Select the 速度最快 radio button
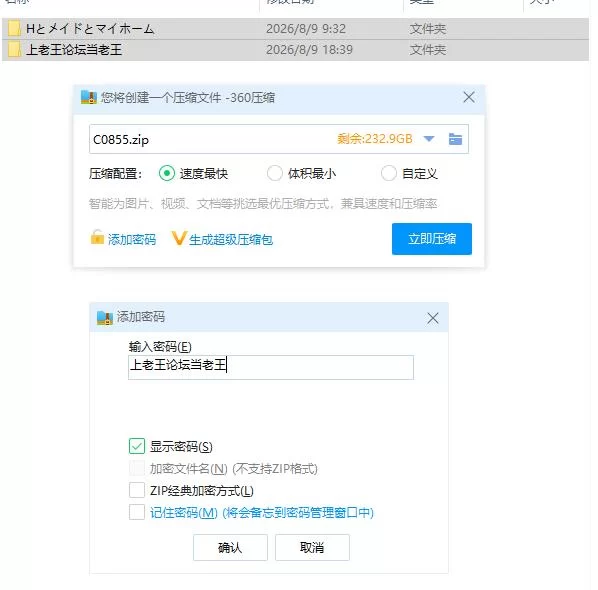The height and width of the screenshot is (590, 598). (167, 174)
